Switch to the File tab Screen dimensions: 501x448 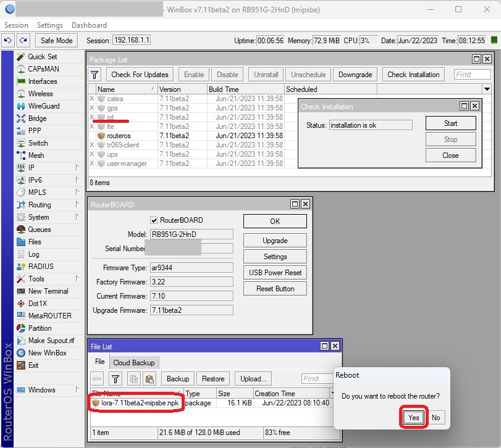(99, 362)
